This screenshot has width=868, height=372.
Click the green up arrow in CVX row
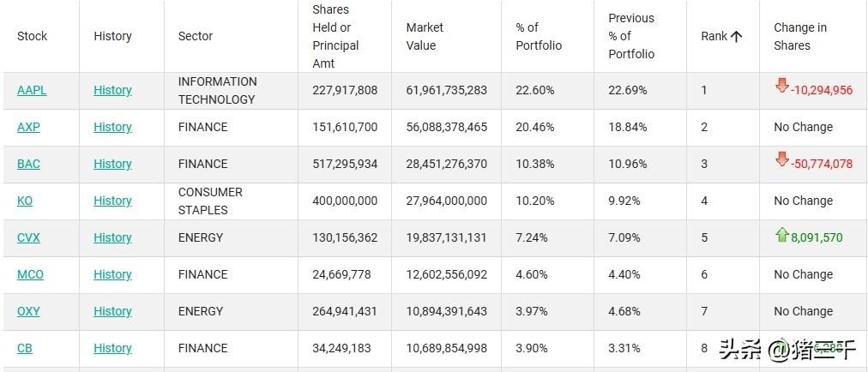[x=781, y=234]
